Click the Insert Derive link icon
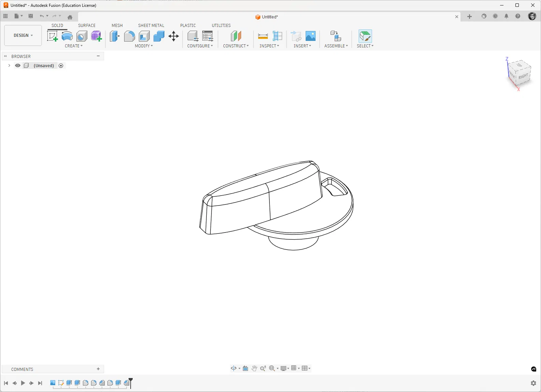Viewport: 541px width, 392px height. pyautogui.click(x=296, y=36)
